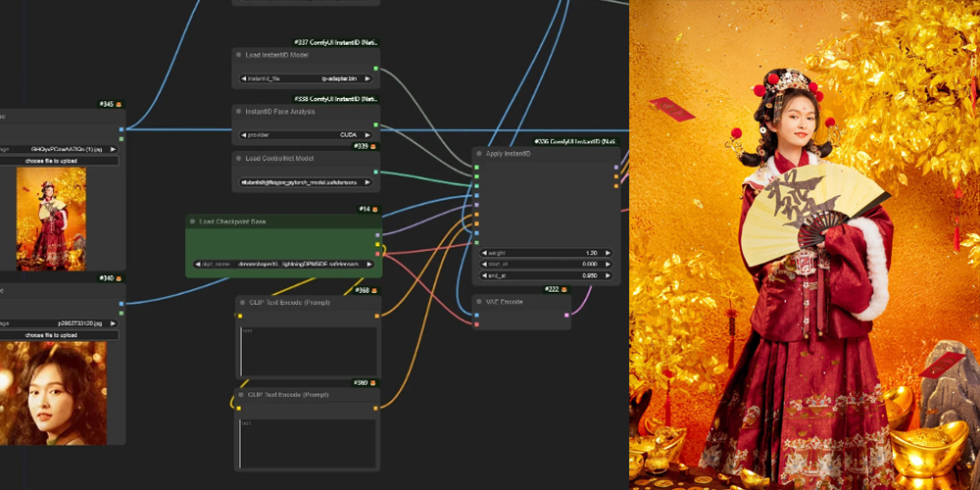Click the pink latent output of VAE Encode
Image resolution: width=980 pixels, height=490 pixels.
pos(566,315)
